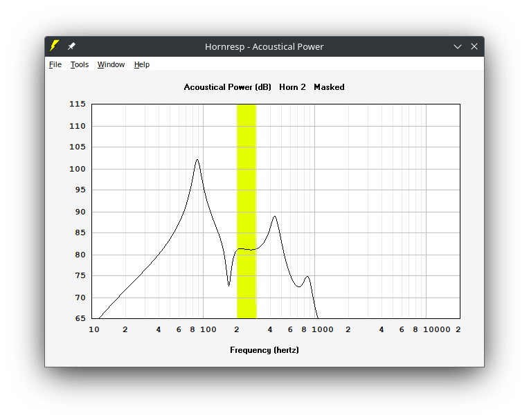Click the Hornresp lightning bolt app icon
This screenshot has width=529, height=420.
(x=54, y=46)
